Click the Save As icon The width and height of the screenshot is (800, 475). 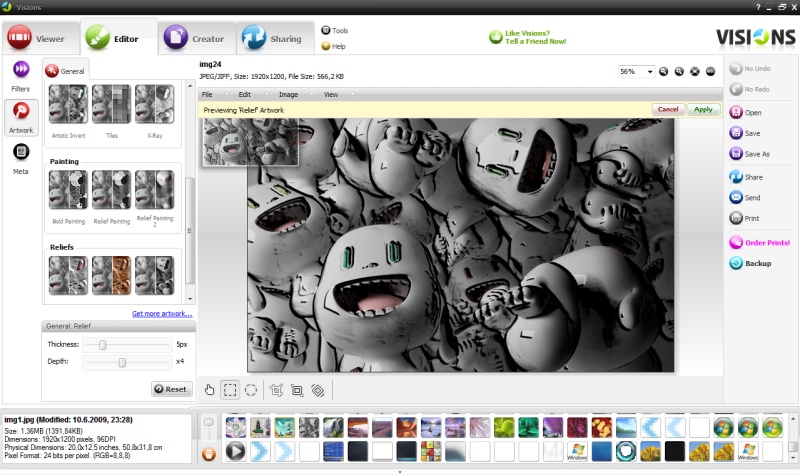point(736,154)
